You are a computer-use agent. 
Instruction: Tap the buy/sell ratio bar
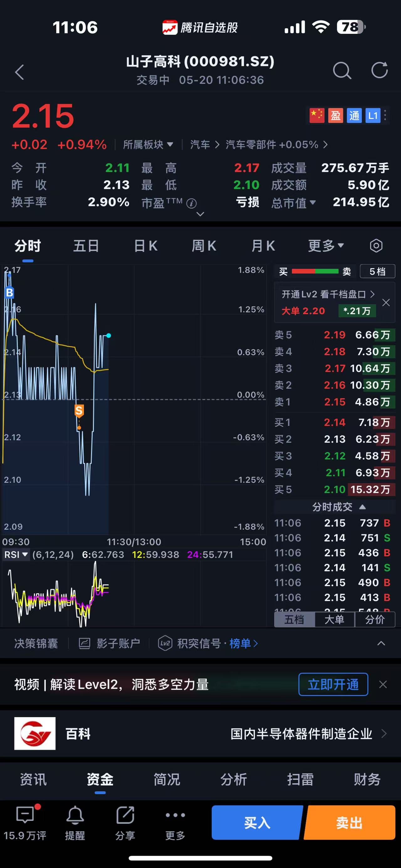[315, 271]
